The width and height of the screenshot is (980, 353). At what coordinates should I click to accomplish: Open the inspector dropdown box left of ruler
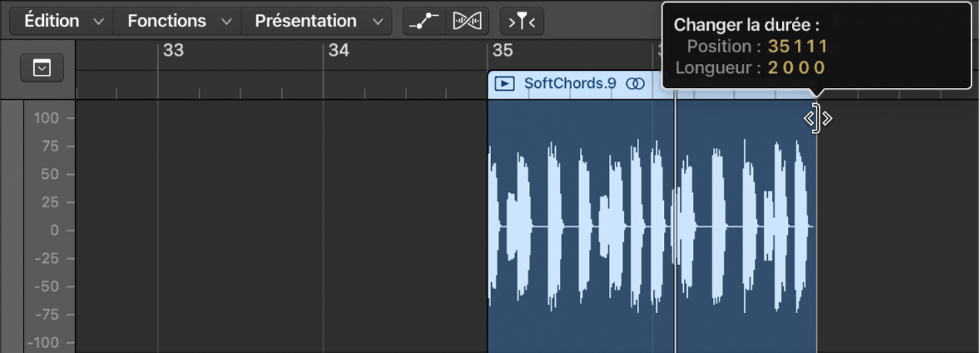point(42,69)
